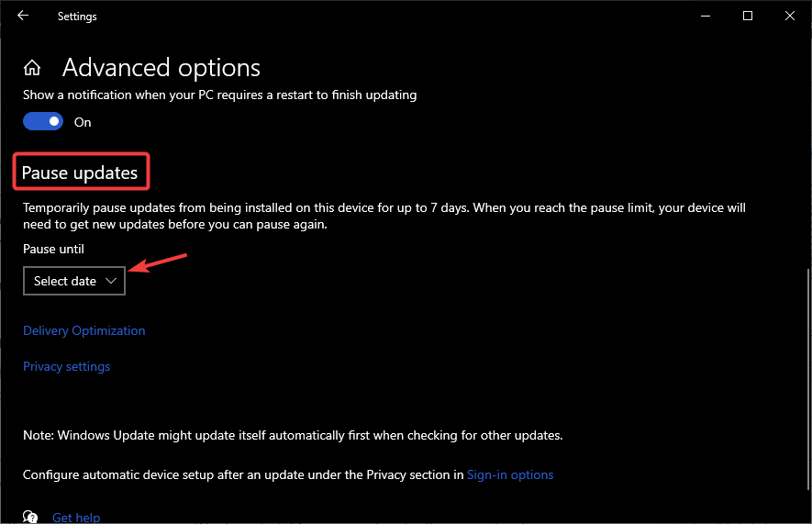This screenshot has width=812, height=524.
Task: Click the Get help chat bubble icon
Action: point(32,517)
